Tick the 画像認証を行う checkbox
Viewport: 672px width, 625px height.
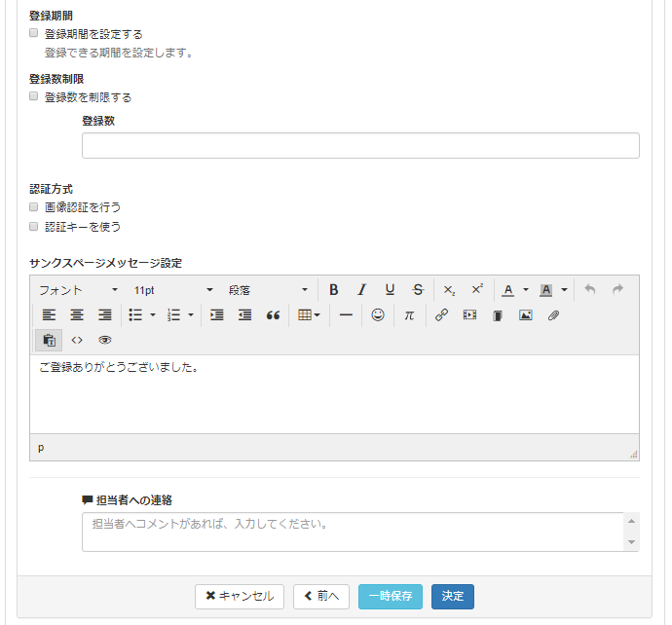(x=34, y=207)
